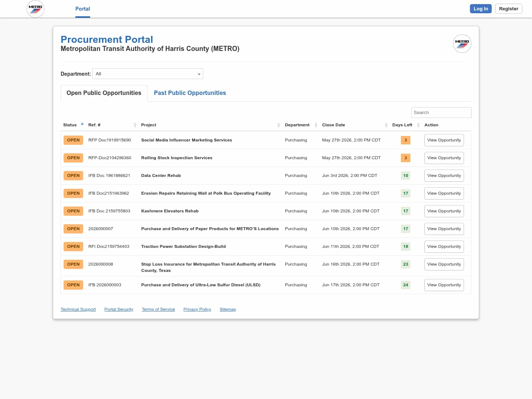Open the Portal navigation tab
The width and height of the screenshot is (532, 399).
[83, 9]
